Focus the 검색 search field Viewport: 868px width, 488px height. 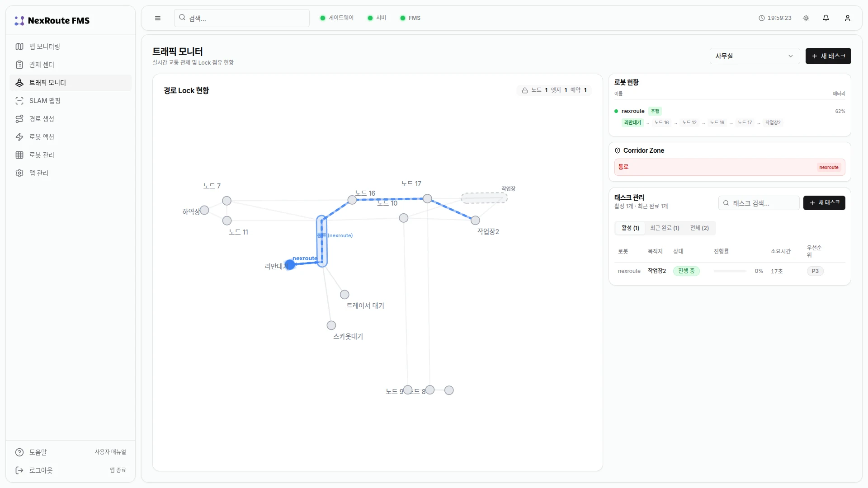coord(242,18)
